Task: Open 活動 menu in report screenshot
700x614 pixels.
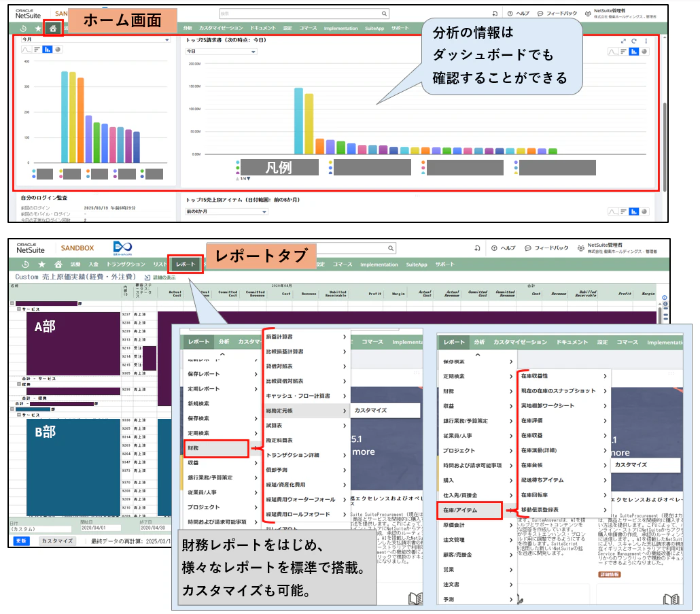Action: pyautogui.click(x=75, y=265)
